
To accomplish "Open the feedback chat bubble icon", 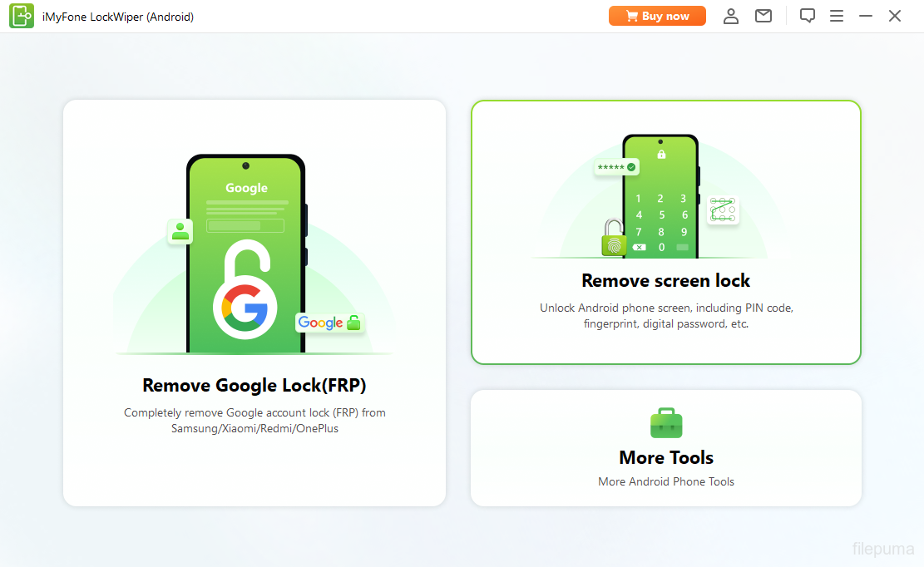I will tap(807, 16).
